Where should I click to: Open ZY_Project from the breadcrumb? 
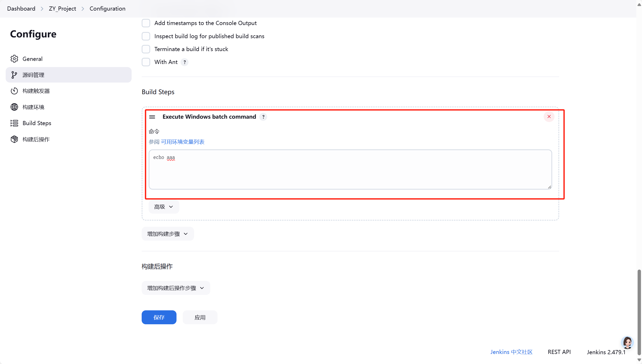tap(62, 9)
